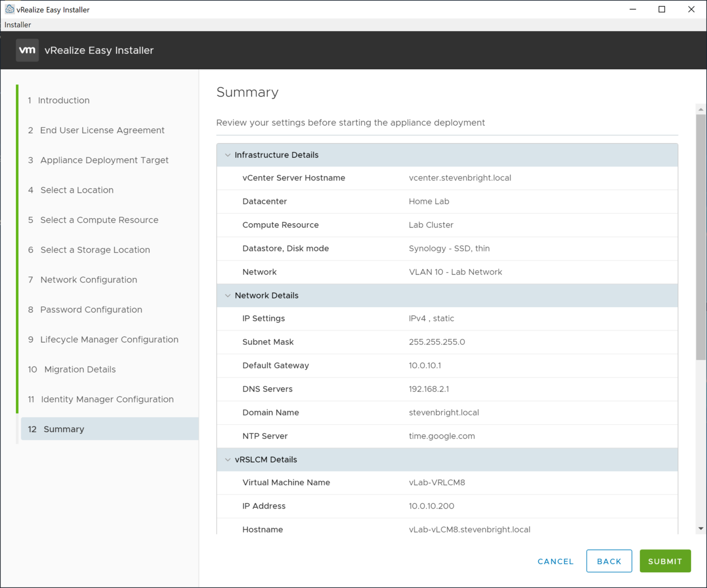
Task: Click the scroll down arrow
Action: (700, 529)
